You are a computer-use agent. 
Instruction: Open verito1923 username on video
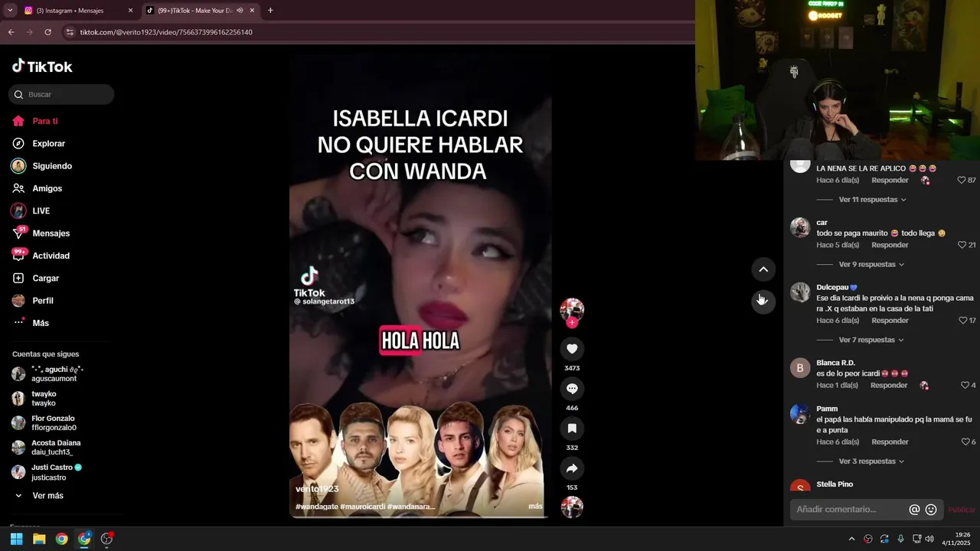317,489
